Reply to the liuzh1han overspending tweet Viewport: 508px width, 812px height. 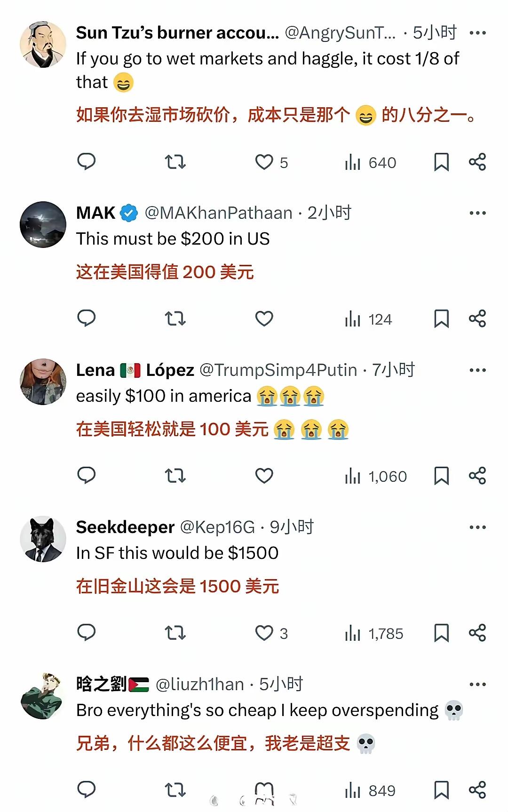pyautogui.click(x=87, y=789)
